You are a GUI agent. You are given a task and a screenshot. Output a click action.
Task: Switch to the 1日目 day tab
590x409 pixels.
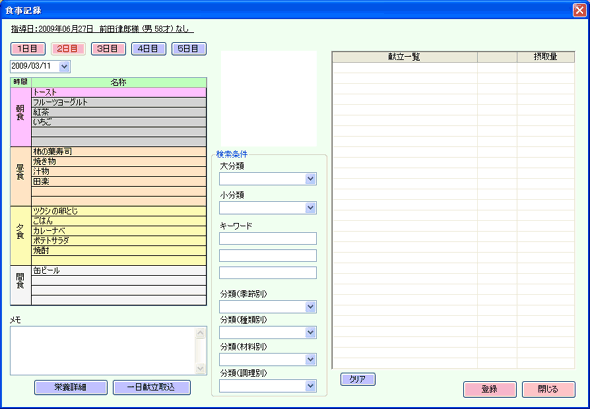[x=28, y=49]
